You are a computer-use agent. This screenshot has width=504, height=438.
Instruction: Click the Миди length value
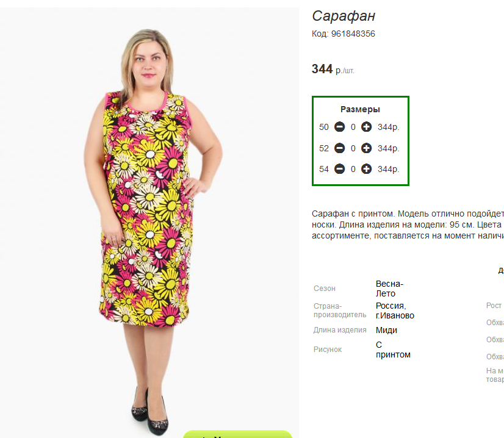(386, 330)
